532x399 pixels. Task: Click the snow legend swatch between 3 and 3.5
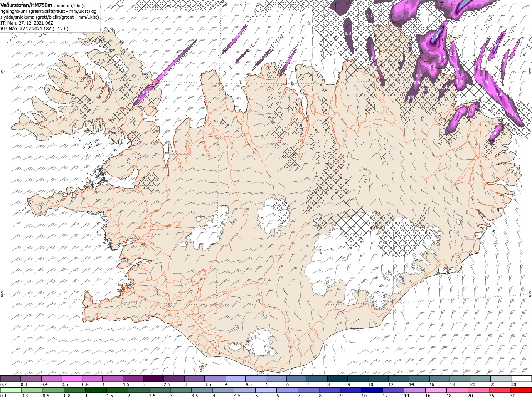tap(195, 378)
